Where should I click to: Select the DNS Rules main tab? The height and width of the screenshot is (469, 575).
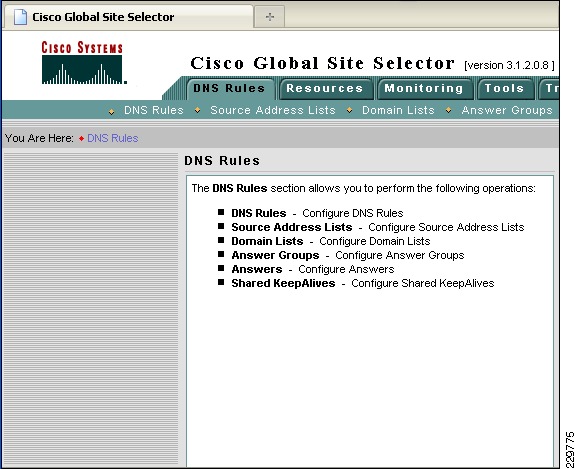click(229, 88)
